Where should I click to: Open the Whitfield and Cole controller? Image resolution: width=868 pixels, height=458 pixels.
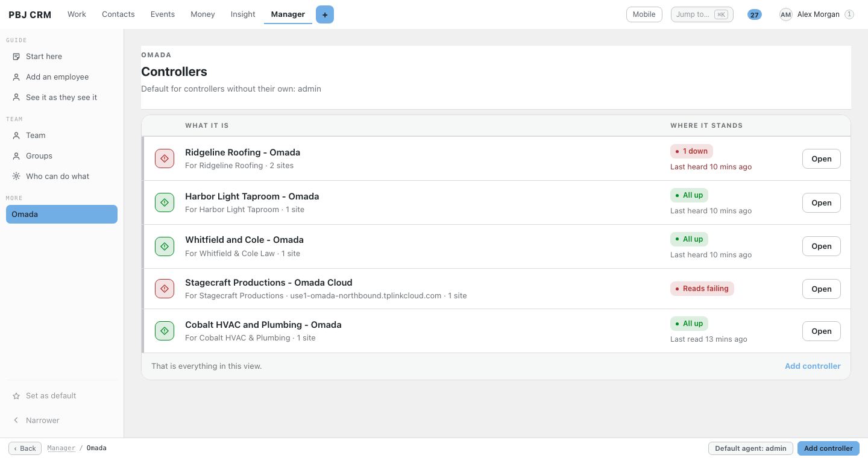coord(822,246)
